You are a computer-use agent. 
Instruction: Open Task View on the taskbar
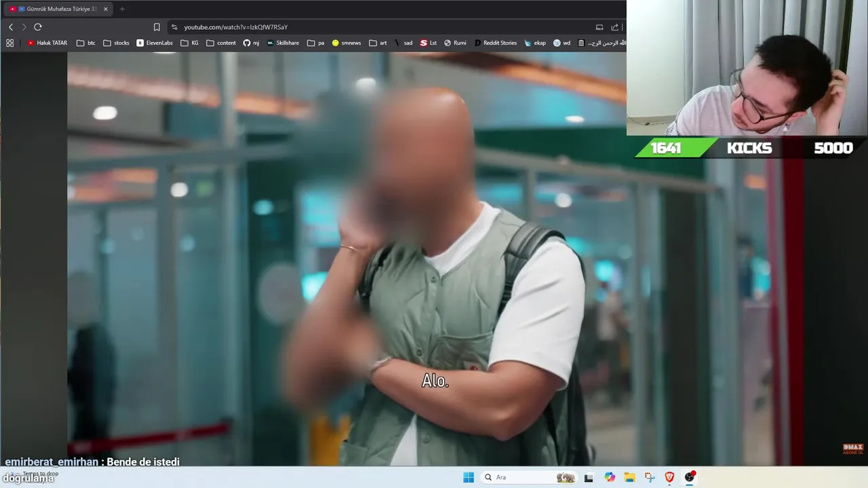tap(589, 477)
